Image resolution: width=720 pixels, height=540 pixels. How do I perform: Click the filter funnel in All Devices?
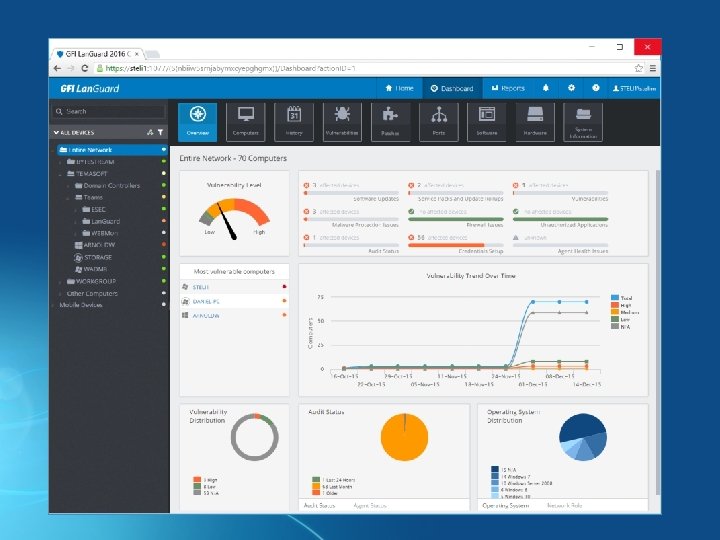(160, 132)
